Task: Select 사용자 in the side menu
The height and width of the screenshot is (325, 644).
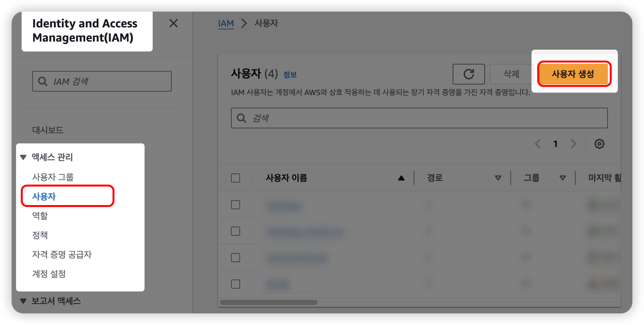Action: (44, 196)
